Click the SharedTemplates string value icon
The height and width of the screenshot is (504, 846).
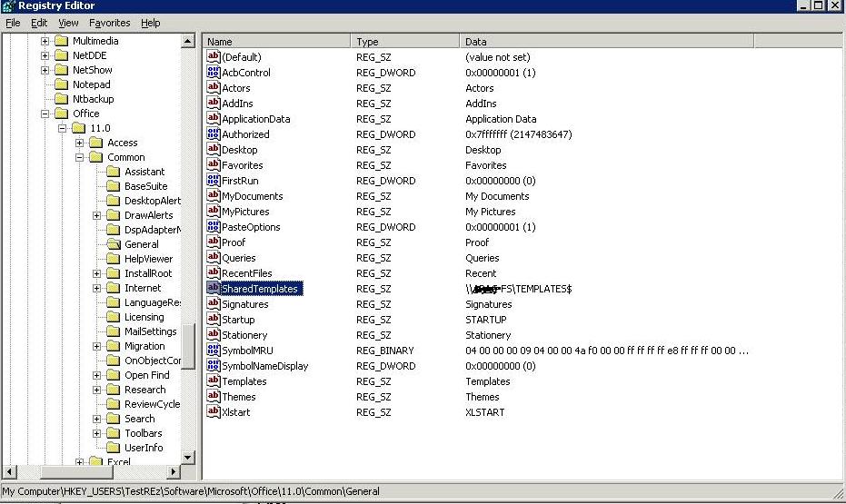(214, 289)
